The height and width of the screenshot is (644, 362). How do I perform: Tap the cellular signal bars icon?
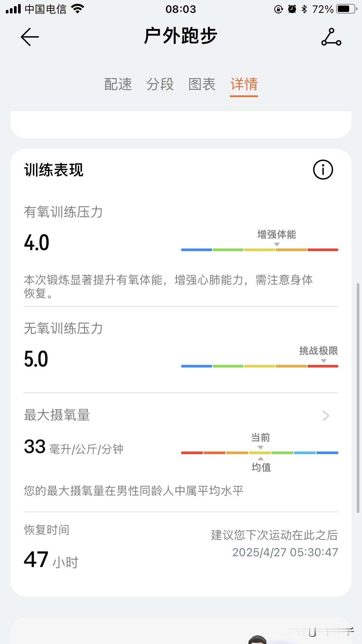coord(13,9)
